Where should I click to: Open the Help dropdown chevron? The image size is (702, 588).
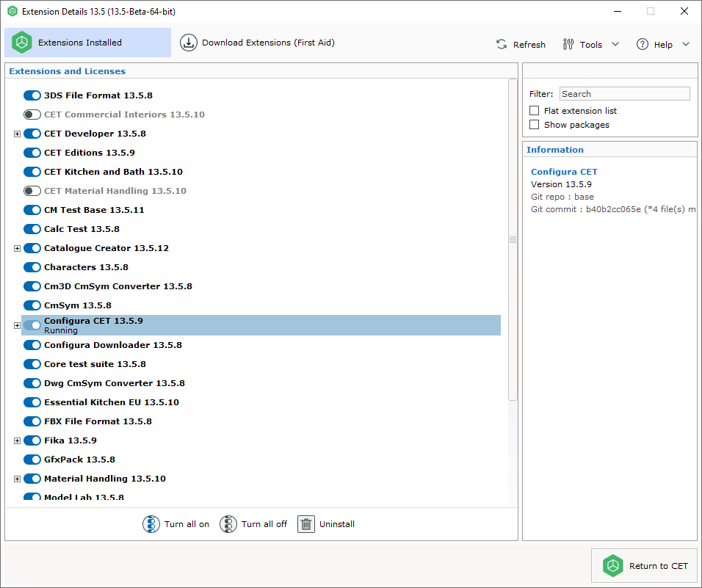(x=686, y=44)
